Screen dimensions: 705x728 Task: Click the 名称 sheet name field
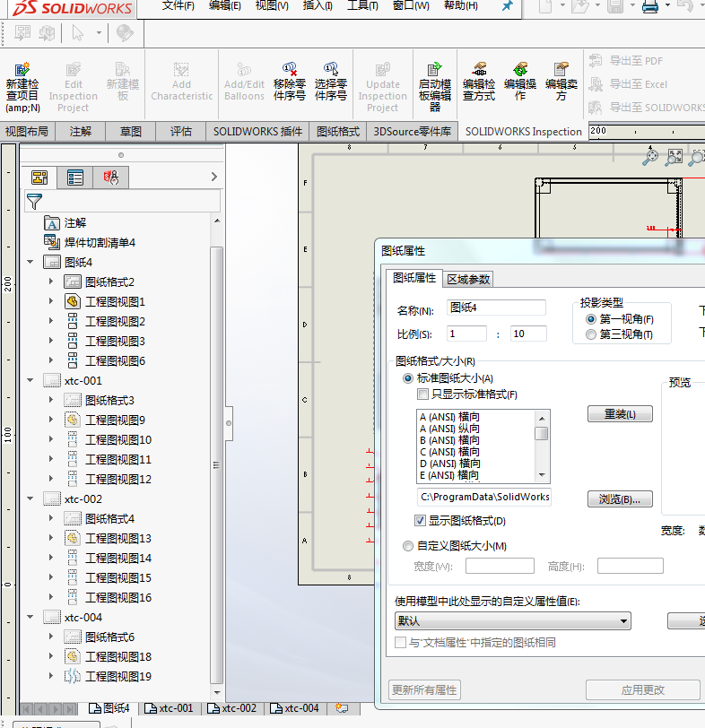(x=496, y=308)
